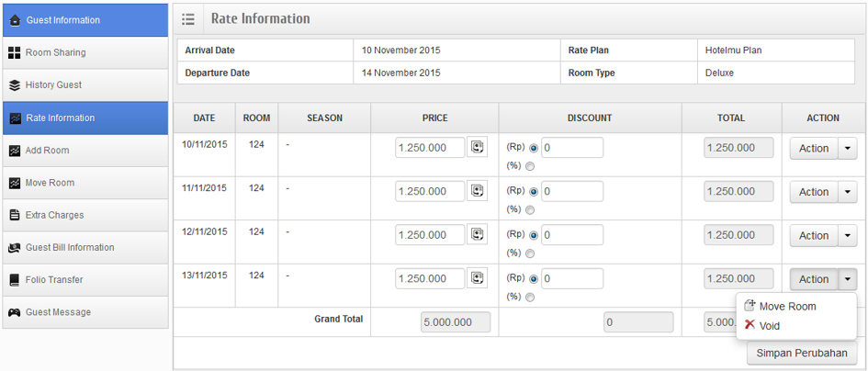Expand Action dropdown arrow for 10/11/2015 row
Viewport: 868px width, 371px height.
coord(847,149)
